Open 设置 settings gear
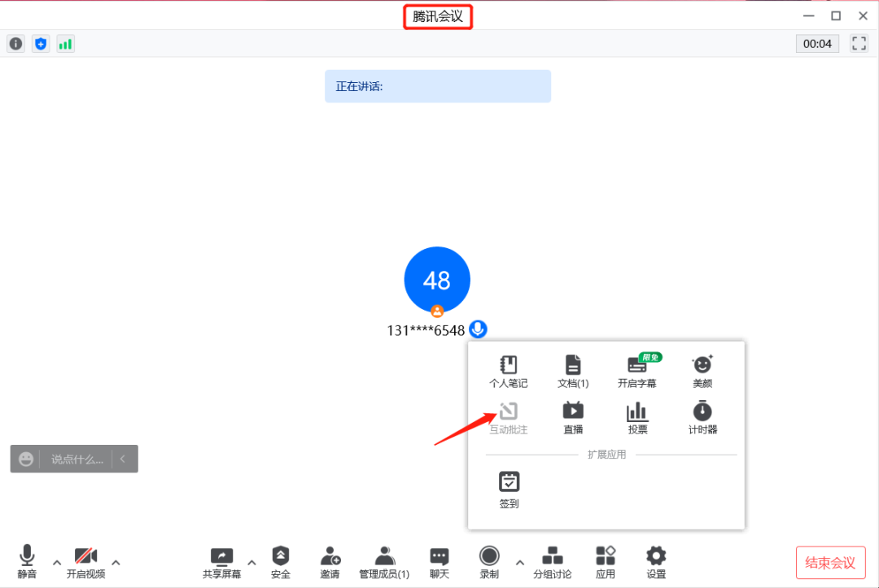Image resolution: width=879 pixels, height=588 pixels. (656, 562)
